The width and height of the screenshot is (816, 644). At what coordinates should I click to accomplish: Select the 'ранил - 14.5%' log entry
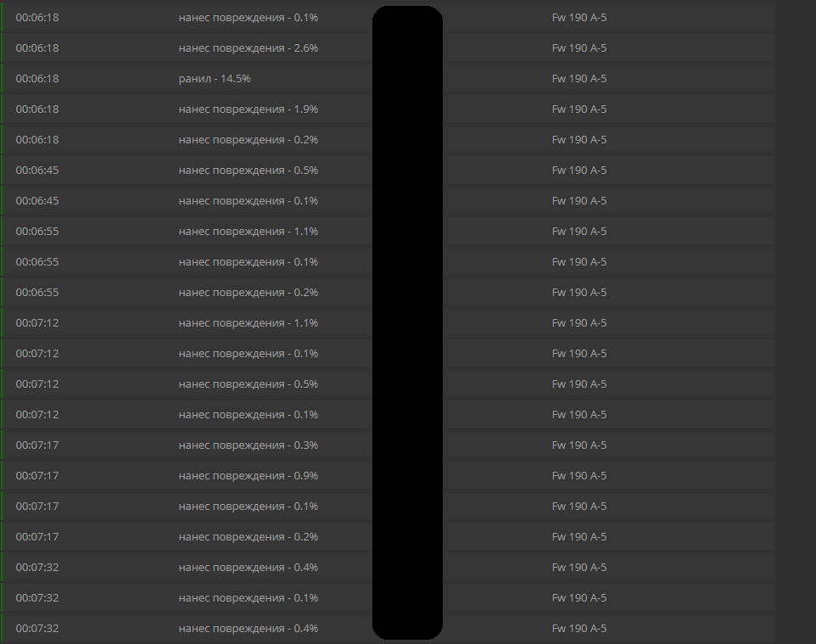pos(388,79)
